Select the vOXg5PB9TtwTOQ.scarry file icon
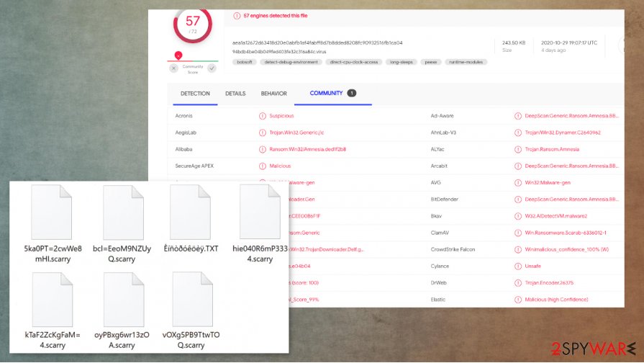 click(x=193, y=300)
